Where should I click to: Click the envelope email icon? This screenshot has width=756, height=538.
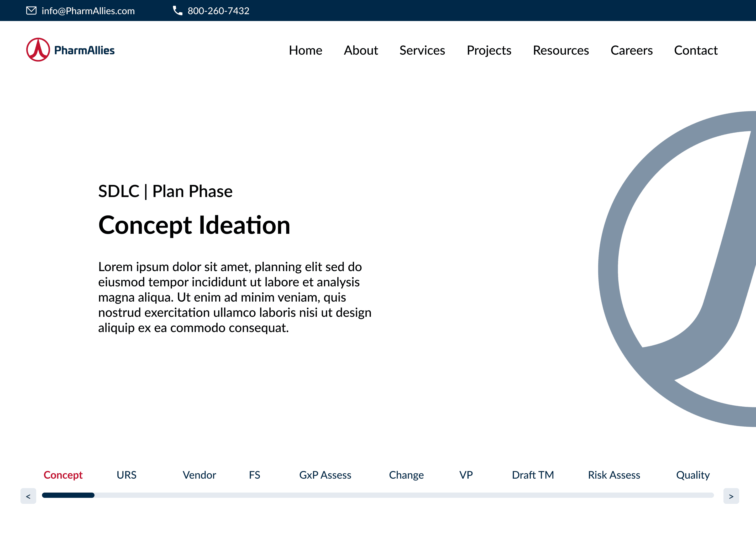pos(31,11)
